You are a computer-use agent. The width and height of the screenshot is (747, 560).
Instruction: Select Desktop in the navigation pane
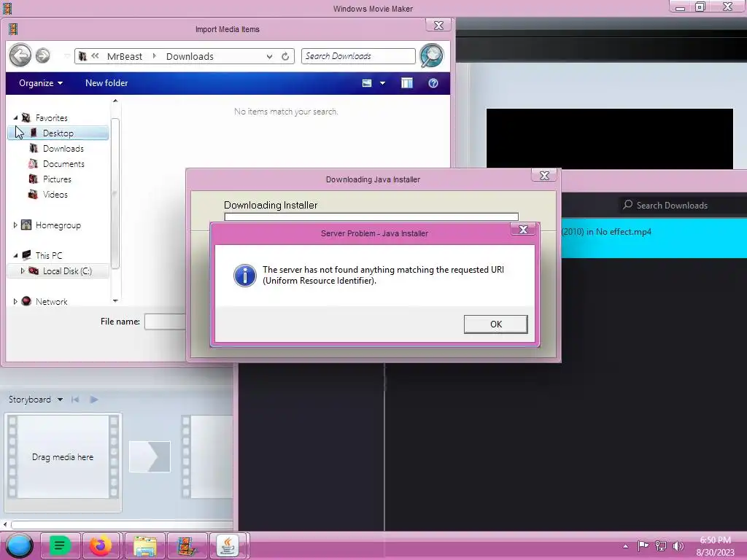click(58, 133)
